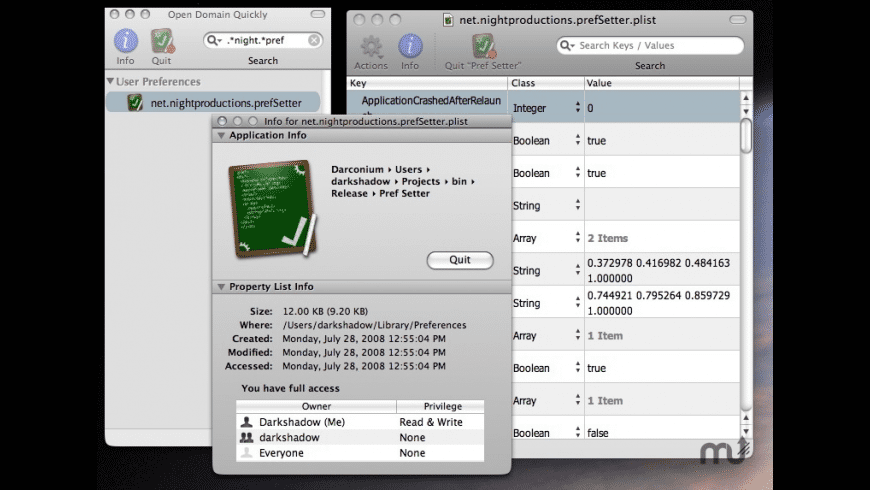The height and width of the screenshot is (490, 870).
Task: Click the search magnifier in Keys/Values field
Action: coord(568,46)
